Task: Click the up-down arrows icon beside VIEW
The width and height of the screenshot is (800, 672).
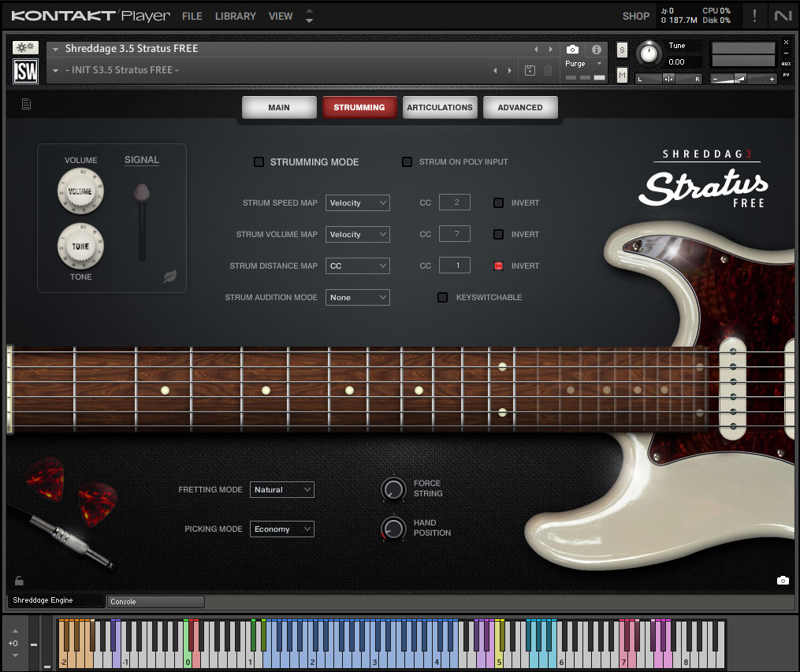Action: click(309, 16)
